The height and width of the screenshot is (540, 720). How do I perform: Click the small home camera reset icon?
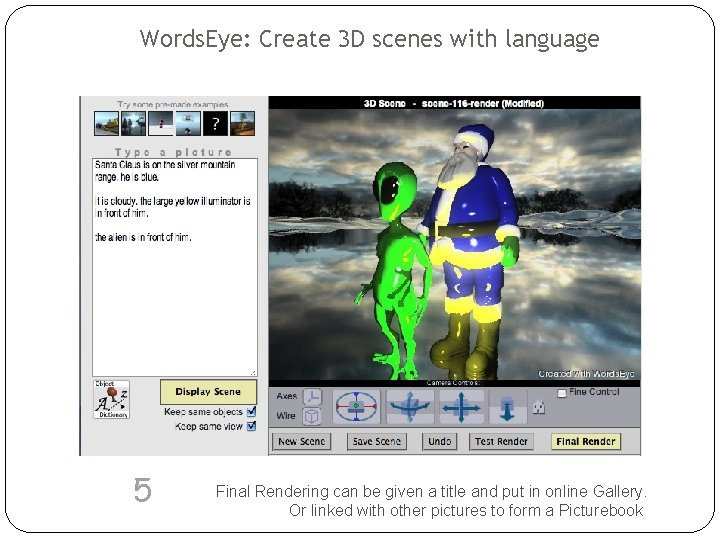539,407
